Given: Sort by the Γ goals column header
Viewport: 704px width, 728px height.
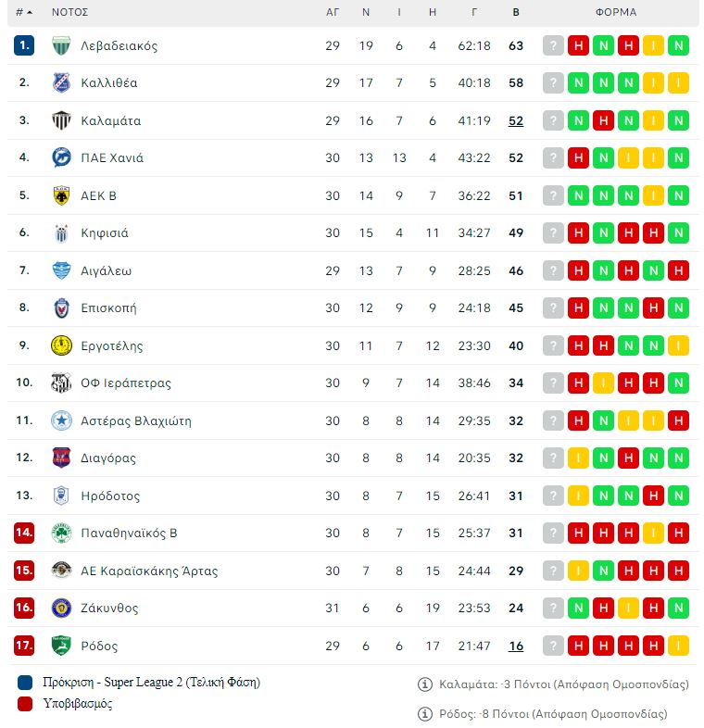Looking at the screenshot, I should click(473, 13).
